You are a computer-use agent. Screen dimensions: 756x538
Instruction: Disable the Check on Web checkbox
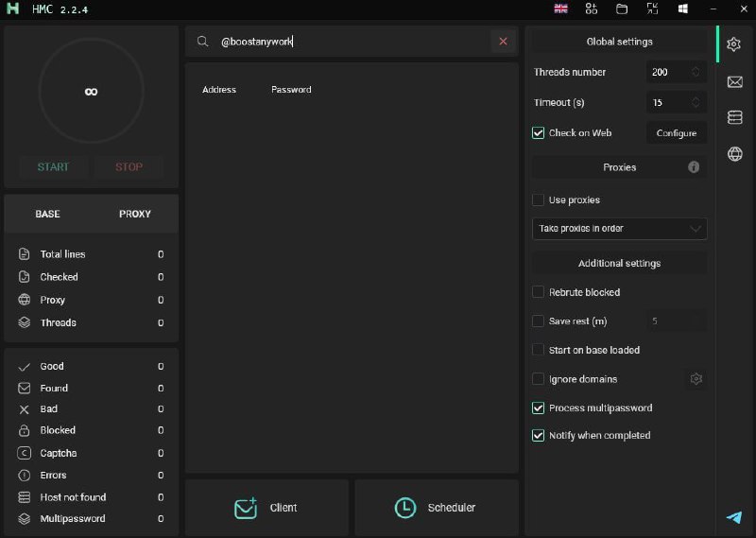pyautogui.click(x=538, y=132)
